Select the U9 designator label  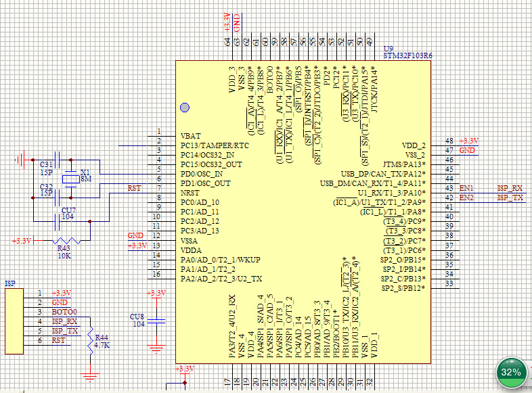tap(388, 49)
